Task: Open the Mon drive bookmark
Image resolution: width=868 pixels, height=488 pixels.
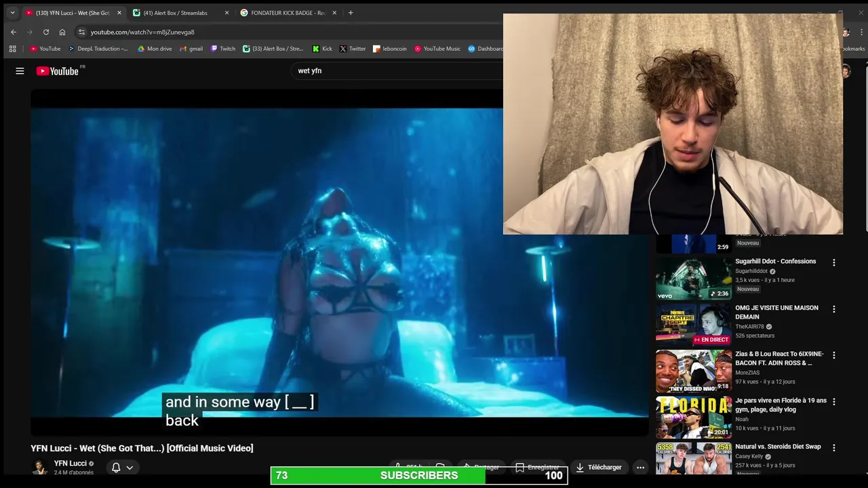Action: point(155,49)
